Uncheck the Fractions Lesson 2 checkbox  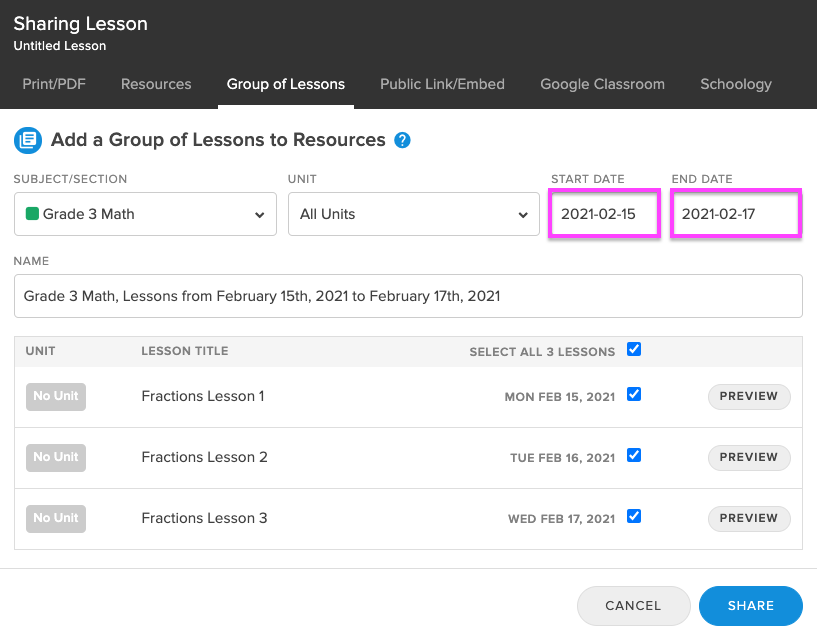[634, 455]
